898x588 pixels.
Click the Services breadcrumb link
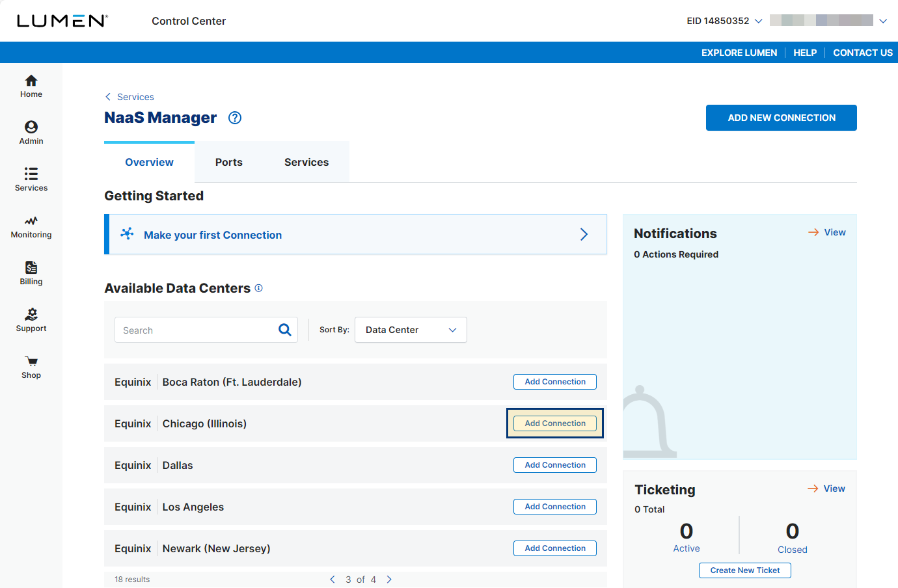click(x=135, y=97)
